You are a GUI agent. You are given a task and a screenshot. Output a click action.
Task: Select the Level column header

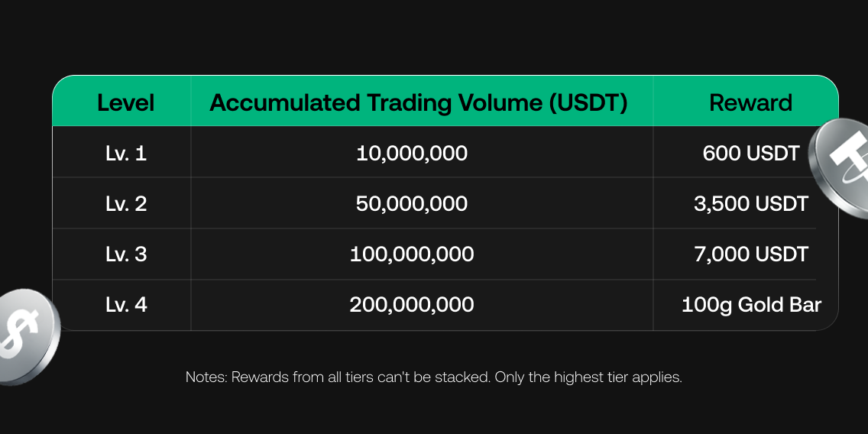click(126, 102)
